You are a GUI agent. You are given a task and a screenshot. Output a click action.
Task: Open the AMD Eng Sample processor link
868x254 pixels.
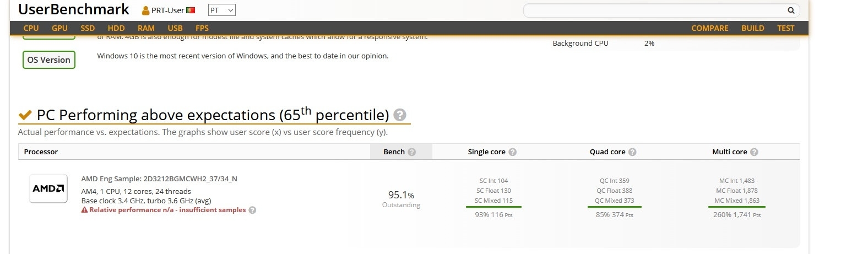159,179
